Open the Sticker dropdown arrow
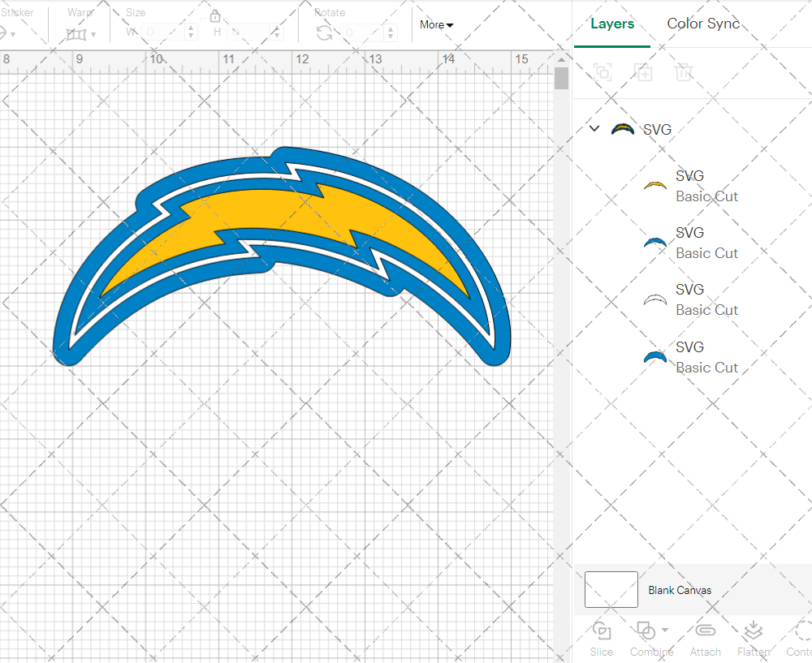The width and height of the screenshot is (812, 663). pyautogui.click(x=13, y=35)
